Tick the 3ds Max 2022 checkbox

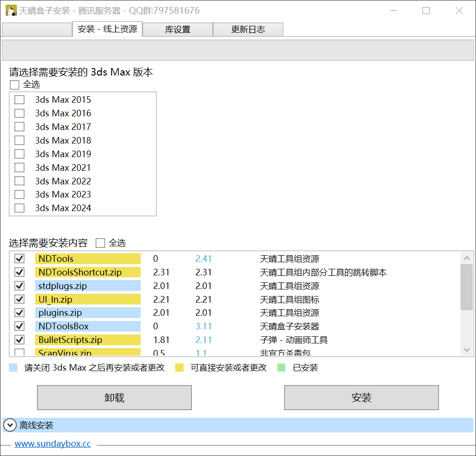(19, 181)
